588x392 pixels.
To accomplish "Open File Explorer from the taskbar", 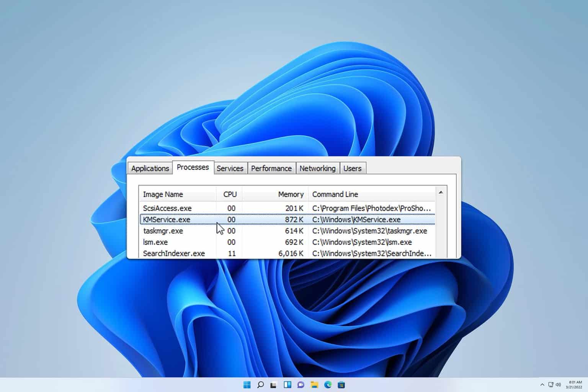I will [x=314, y=385].
